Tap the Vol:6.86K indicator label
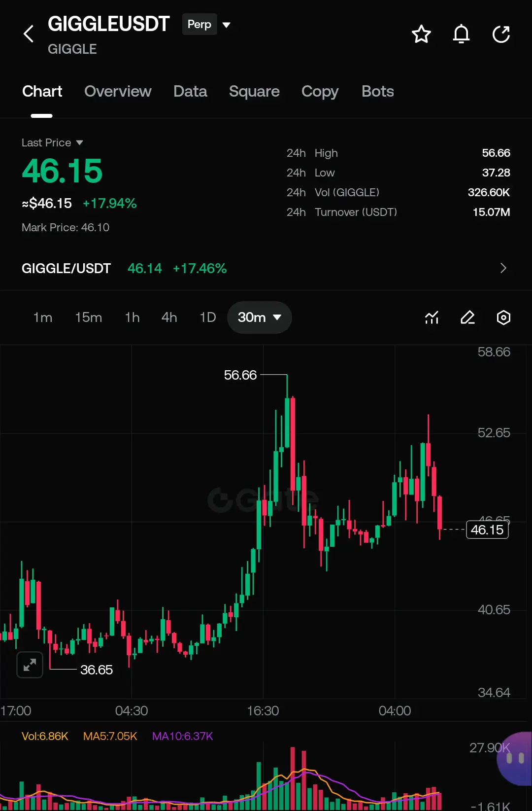This screenshot has height=811, width=532. coord(45,736)
